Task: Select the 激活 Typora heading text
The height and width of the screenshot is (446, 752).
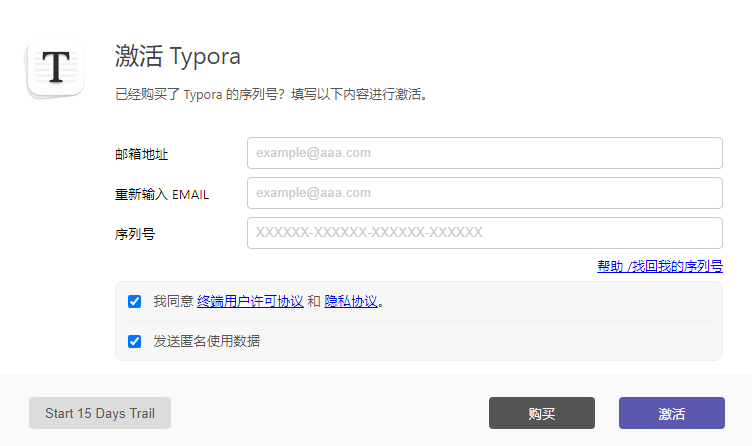Action: click(177, 56)
